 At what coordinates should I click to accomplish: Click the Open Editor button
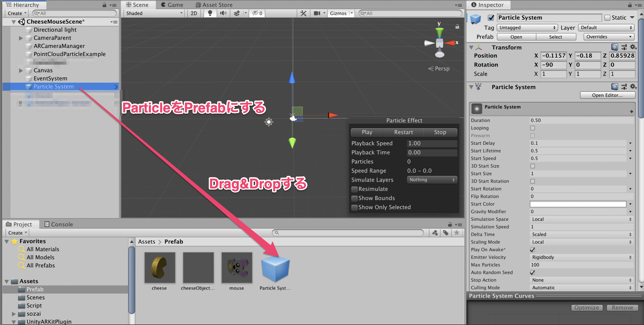[x=607, y=95]
